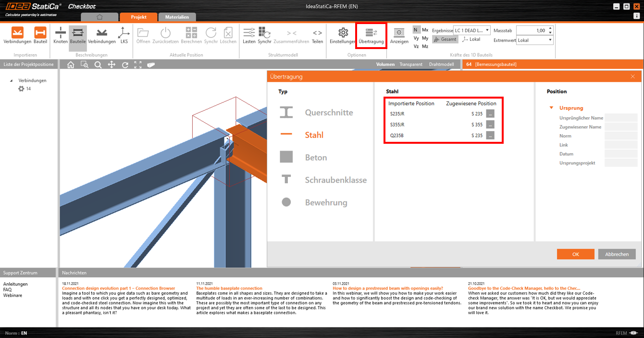Switch view to Transparent mode

tap(411, 64)
